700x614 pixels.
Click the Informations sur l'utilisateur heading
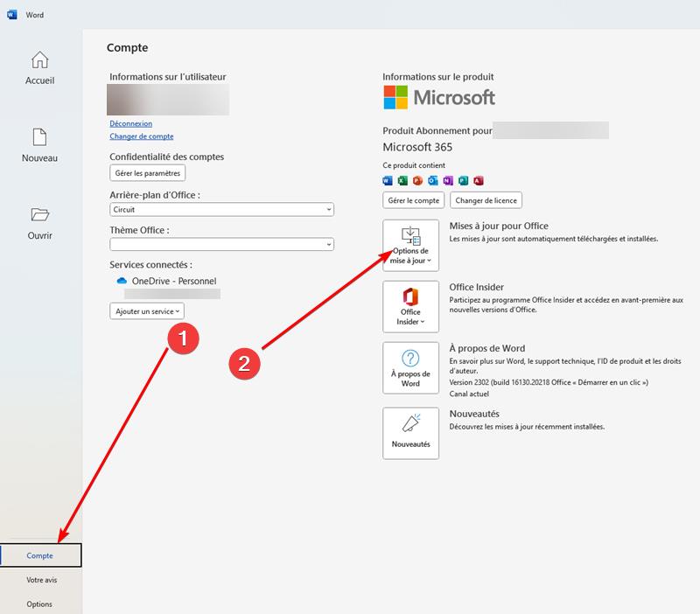click(x=168, y=77)
